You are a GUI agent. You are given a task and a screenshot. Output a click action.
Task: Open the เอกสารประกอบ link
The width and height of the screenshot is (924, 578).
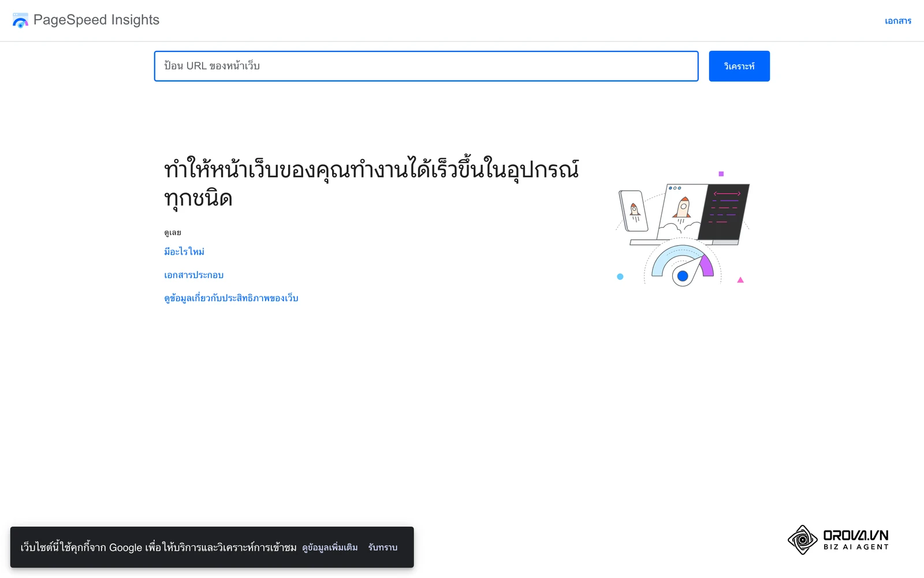(194, 275)
